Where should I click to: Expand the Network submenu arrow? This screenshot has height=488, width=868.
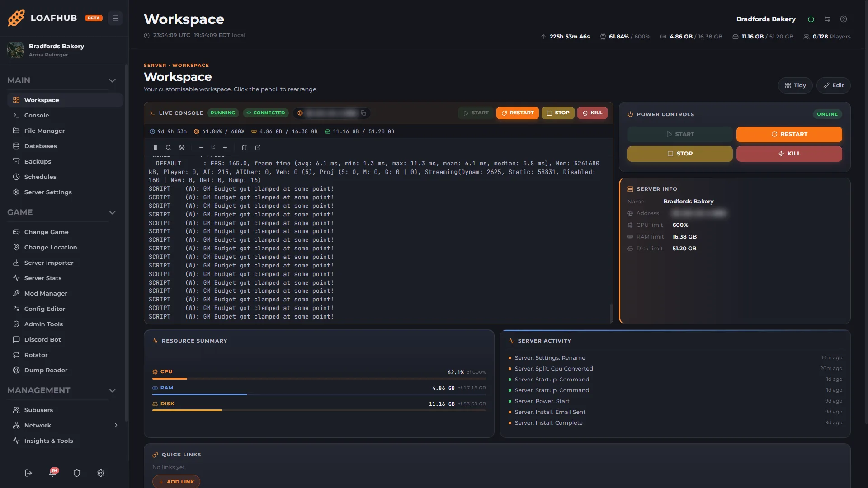click(116, 425)
